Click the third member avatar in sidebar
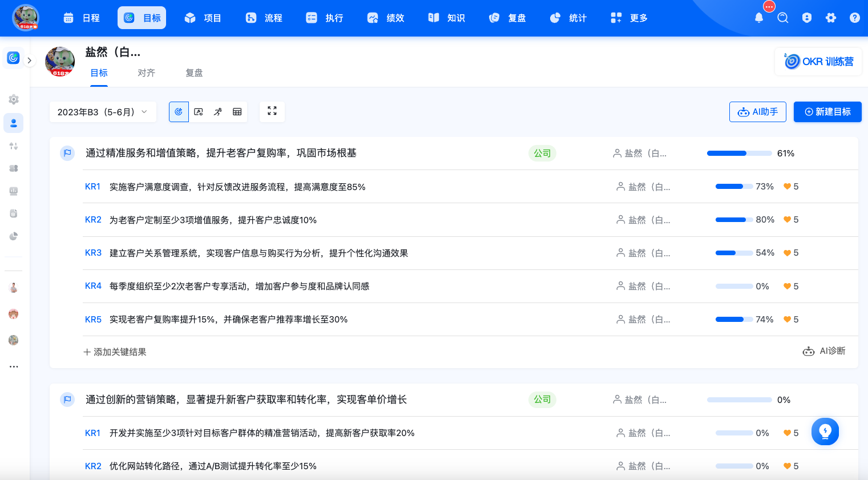Screen dimensions: 868x480 14,340
